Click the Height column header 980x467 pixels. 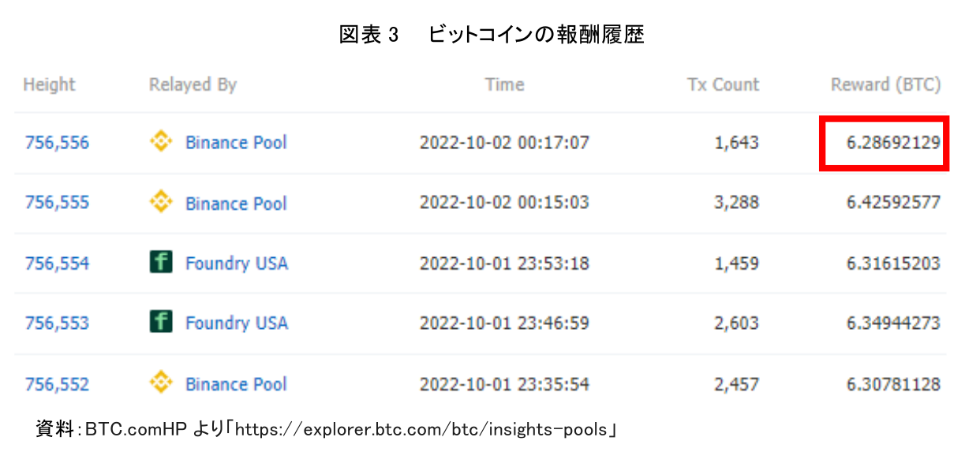[49, 85]
